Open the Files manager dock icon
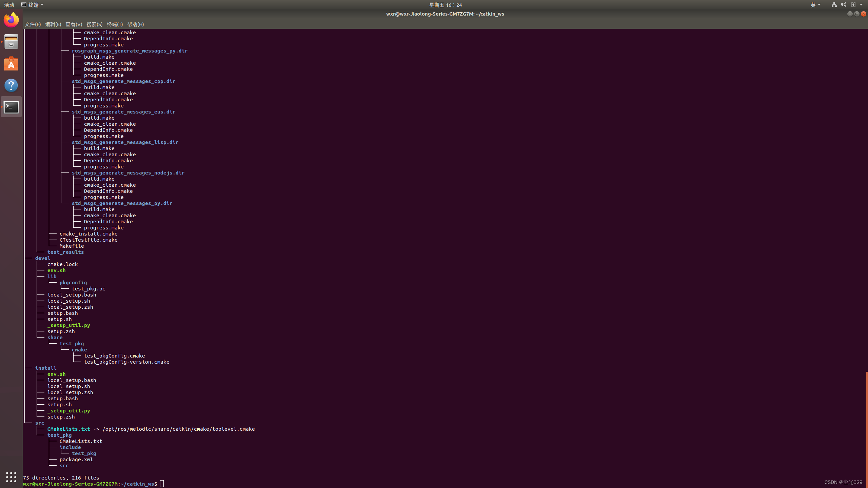 (x=11, y=42)
